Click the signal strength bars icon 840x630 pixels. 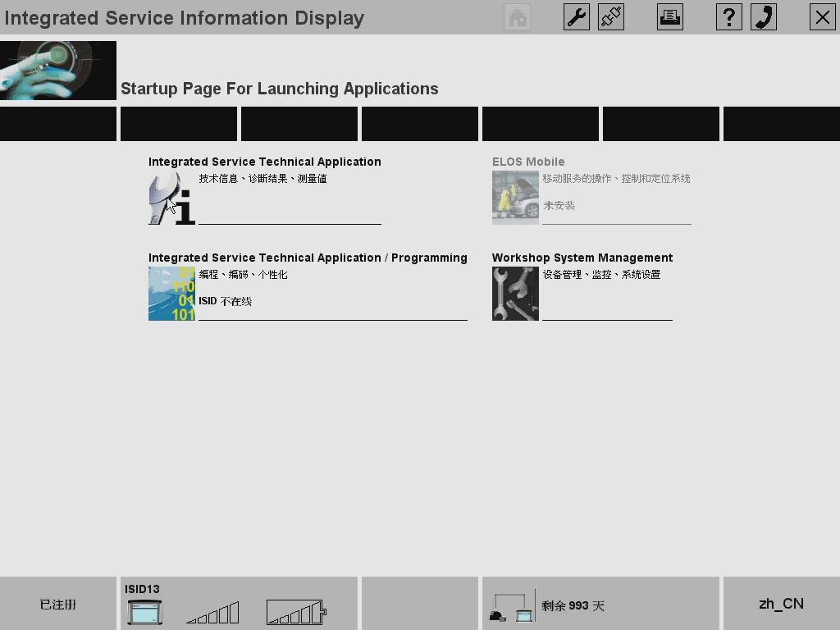tap(212, 612)
